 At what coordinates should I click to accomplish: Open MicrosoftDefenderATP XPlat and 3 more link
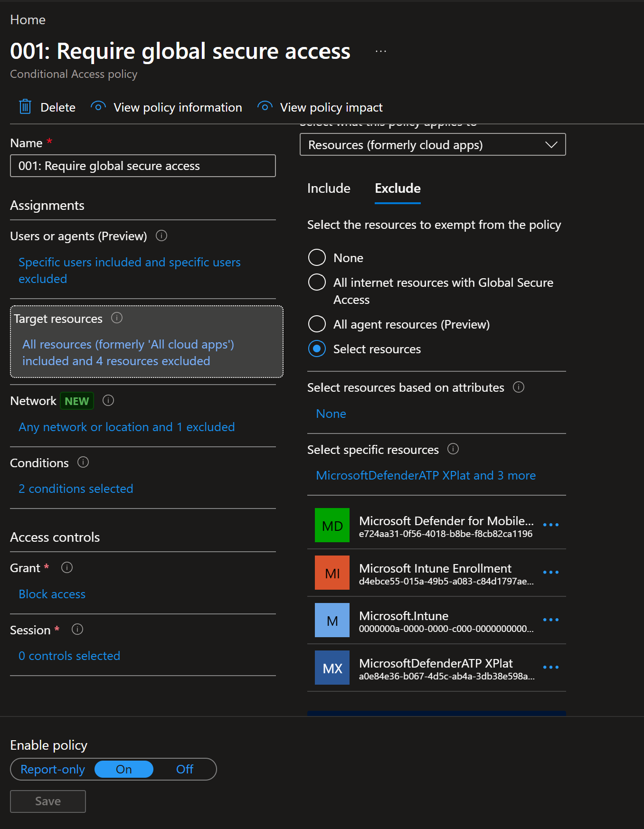point(426,475)
